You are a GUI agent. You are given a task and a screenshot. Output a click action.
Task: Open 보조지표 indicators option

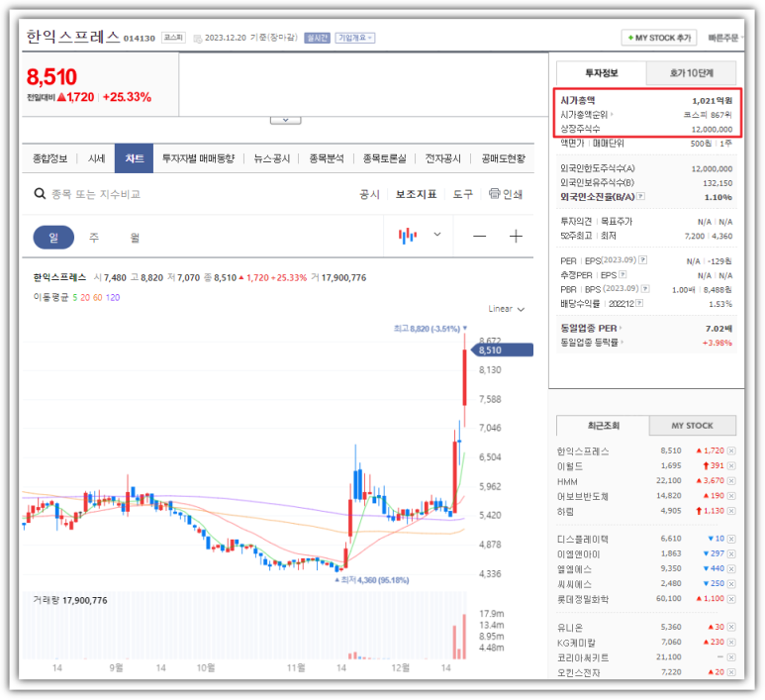click(416, 194)
